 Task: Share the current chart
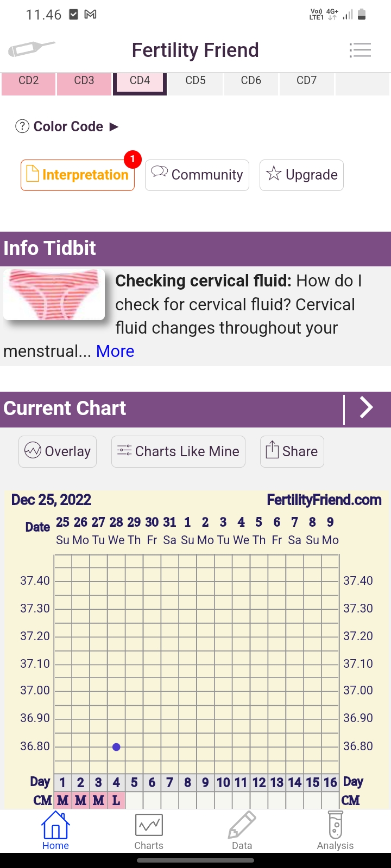coord(292,451)
